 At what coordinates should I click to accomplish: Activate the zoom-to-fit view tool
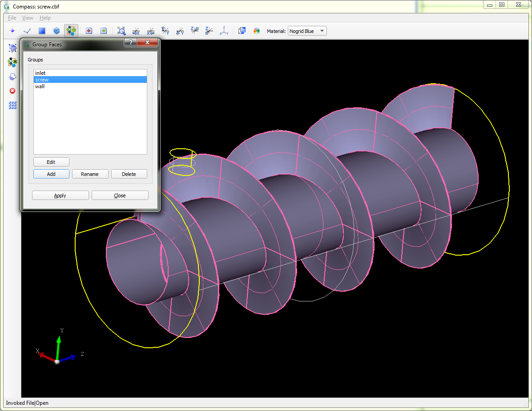(121, 31)
